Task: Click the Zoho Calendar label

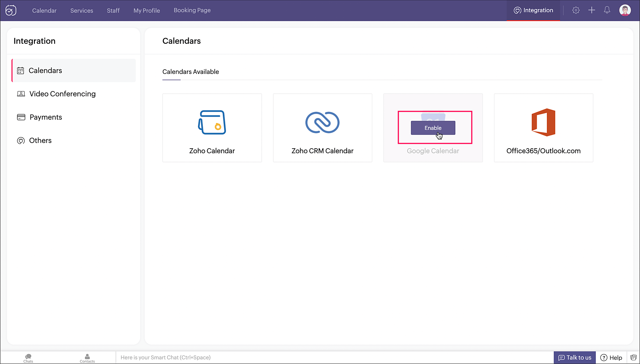Action: [212, 151]
